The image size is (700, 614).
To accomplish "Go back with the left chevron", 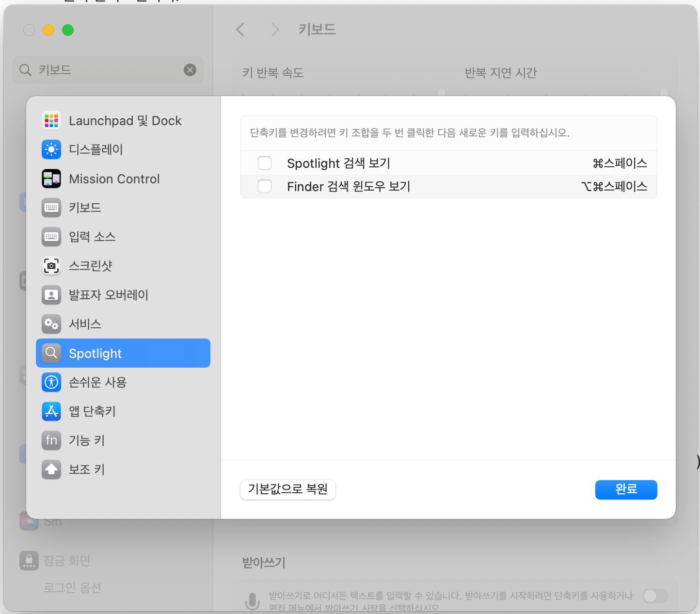I will pos(240,30).
